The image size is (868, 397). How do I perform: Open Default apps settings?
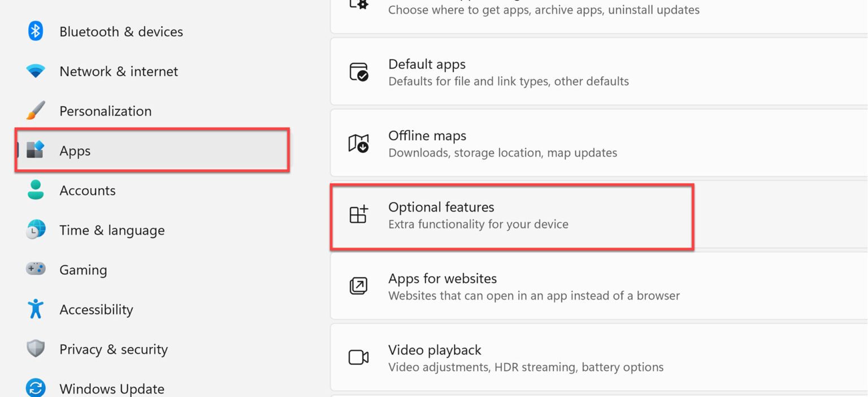(x=509, y=71)
